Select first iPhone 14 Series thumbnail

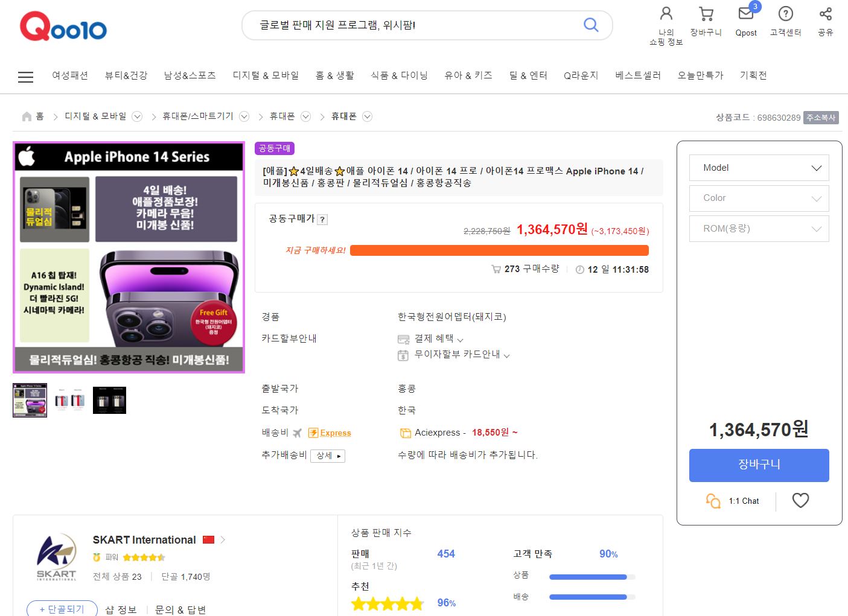[30, 400]
